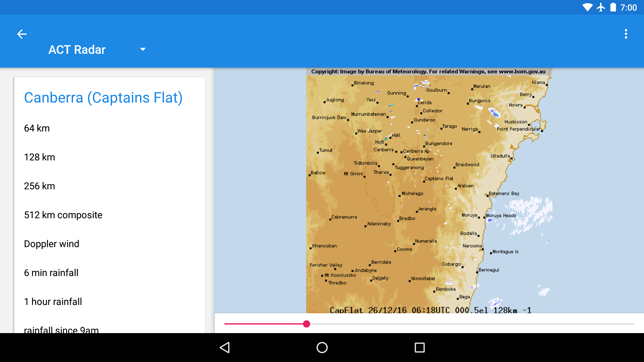The height and width of the screenshot is (362, 644).
Task: Open the recent apps square button
Action: [419, 348]
